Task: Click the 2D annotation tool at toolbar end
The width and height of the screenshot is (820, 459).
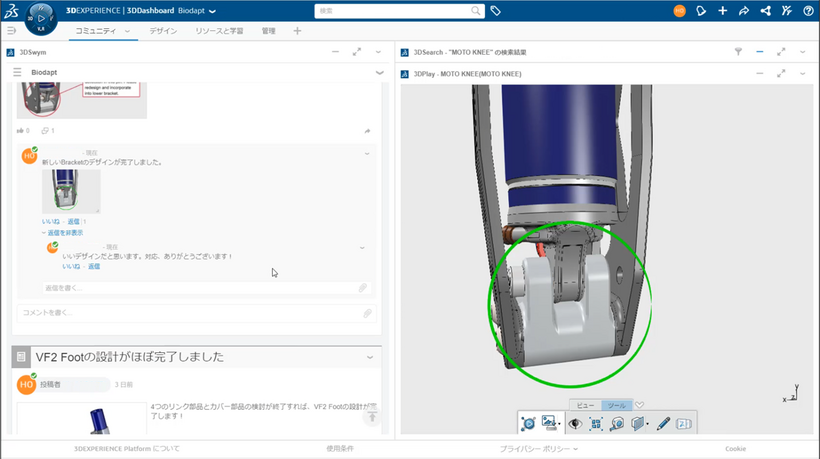Action: pos(684,423)
